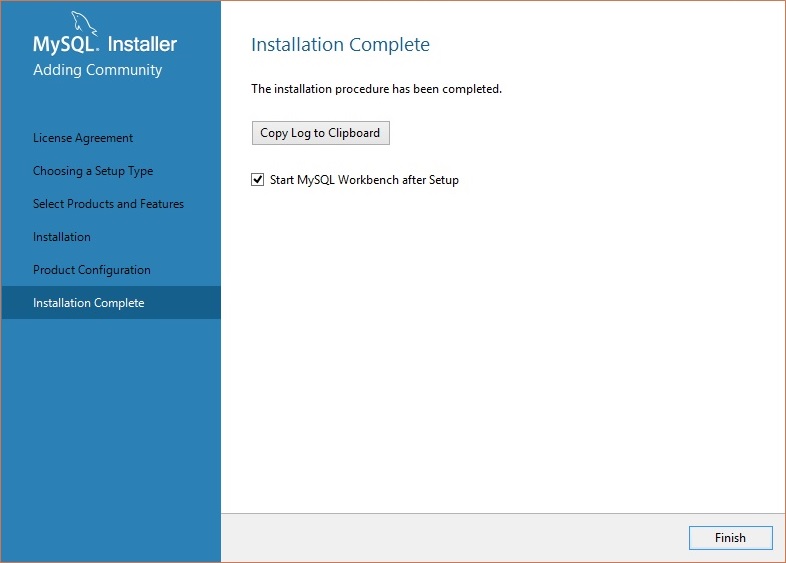Screen dimensions: 786x563
Task: Go to the Installation step
Action: pos(62,237)
